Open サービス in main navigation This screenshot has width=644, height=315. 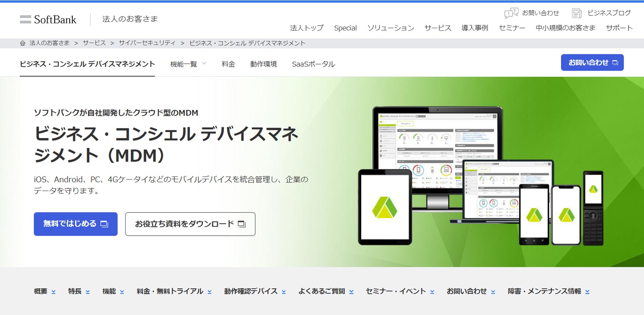438,28
